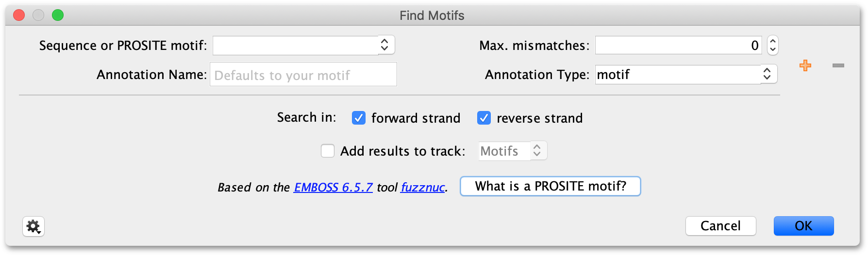The width and height of the screenshot is (868, 255).
Task: Open the EMBOSS 6.5.7 link
Action: click(334, 187)
